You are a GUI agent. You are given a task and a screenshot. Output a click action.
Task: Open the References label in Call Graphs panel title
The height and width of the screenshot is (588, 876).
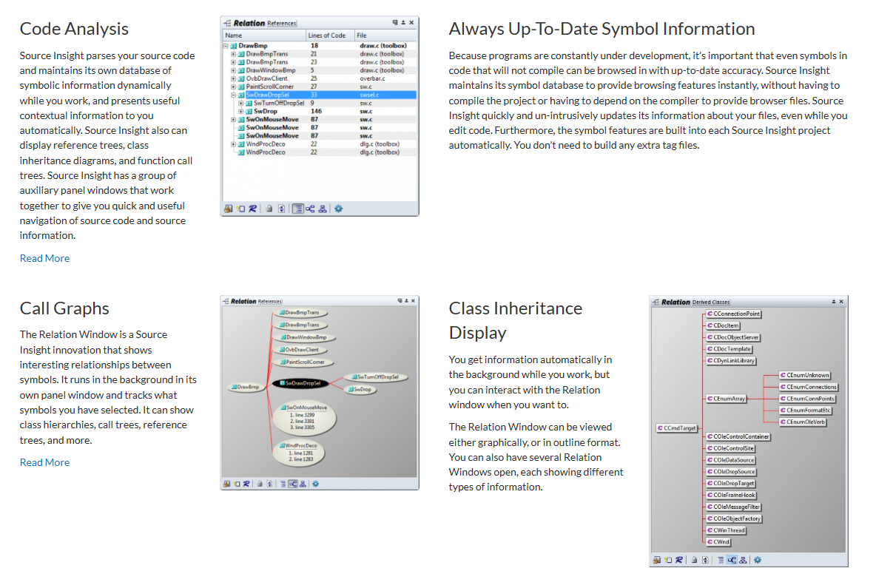270,302
